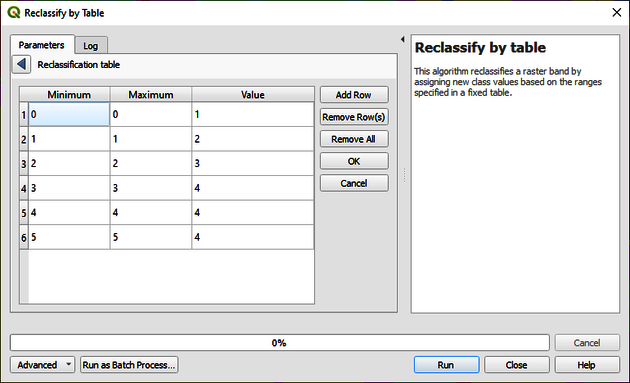Click the Maximum column header
The height and width of the screenshot is (383, 630).
pyautogui.click(x=151, y=95)
